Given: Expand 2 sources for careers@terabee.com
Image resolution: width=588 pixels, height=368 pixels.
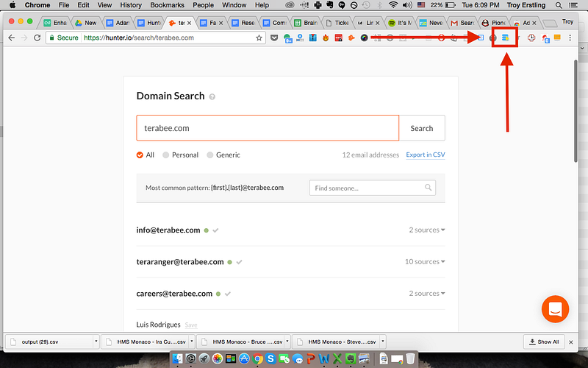Looking at the screenshot, I should [x=427, y=293].
